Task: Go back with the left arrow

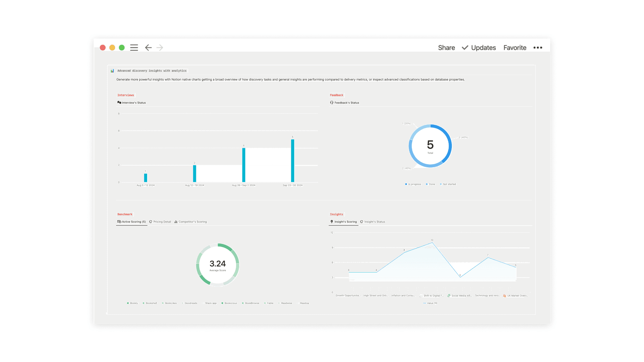Action: click(x=148, y=48)
